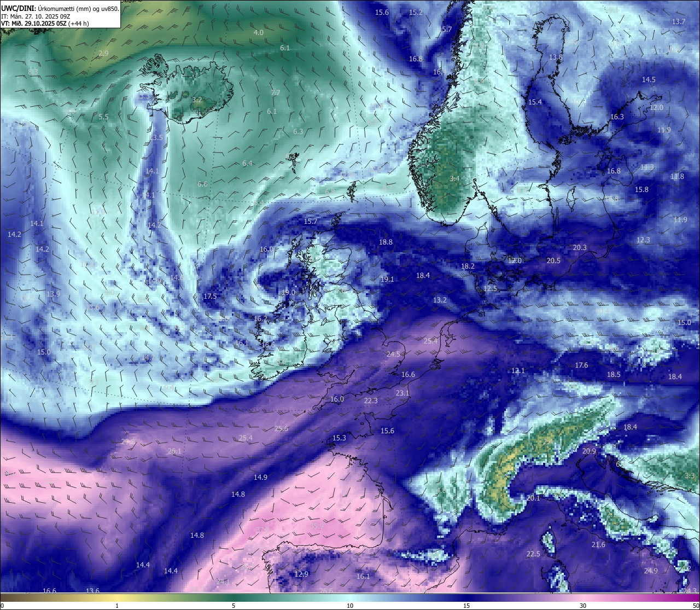
Task: Select the 24.5 value over England
Action: click(x=393, y=354)
